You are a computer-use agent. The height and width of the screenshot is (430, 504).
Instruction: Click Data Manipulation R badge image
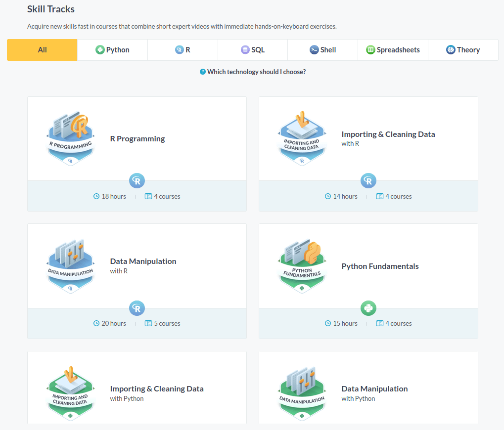71,266
